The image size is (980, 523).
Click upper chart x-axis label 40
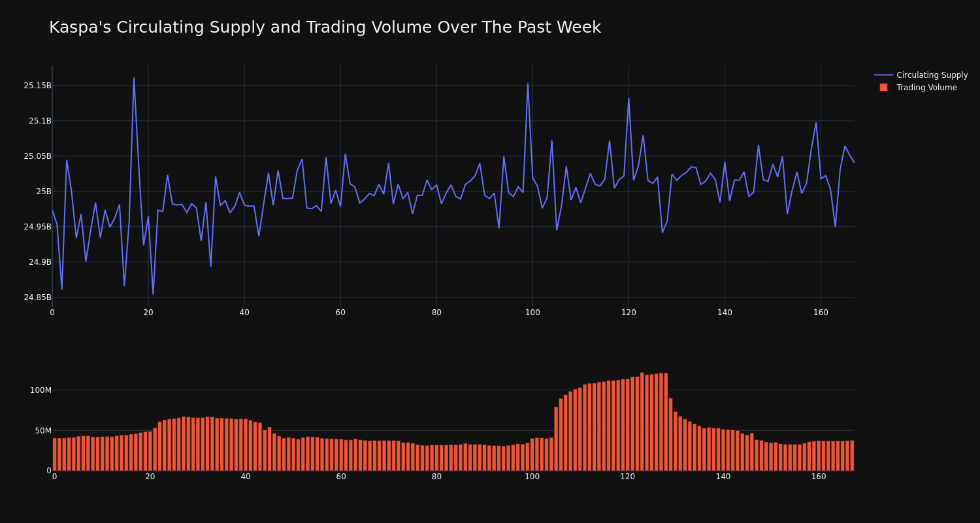[244, 312]
